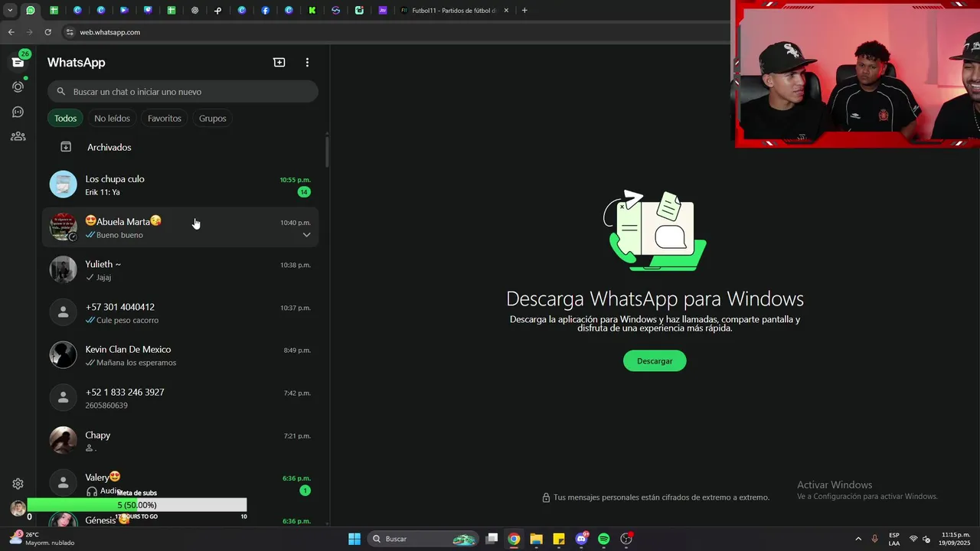Select the Favoritos filter tab

[x=165, y=119]
